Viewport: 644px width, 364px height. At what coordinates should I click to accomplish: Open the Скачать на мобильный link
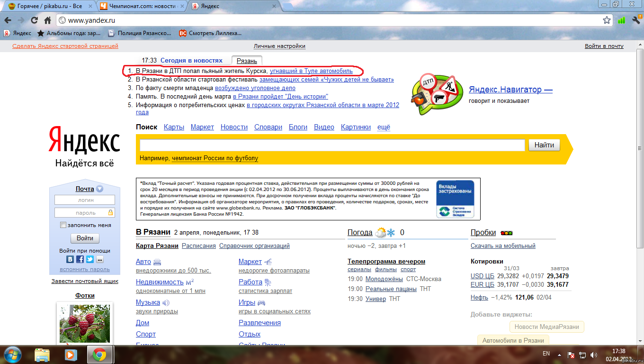[503, 246]
